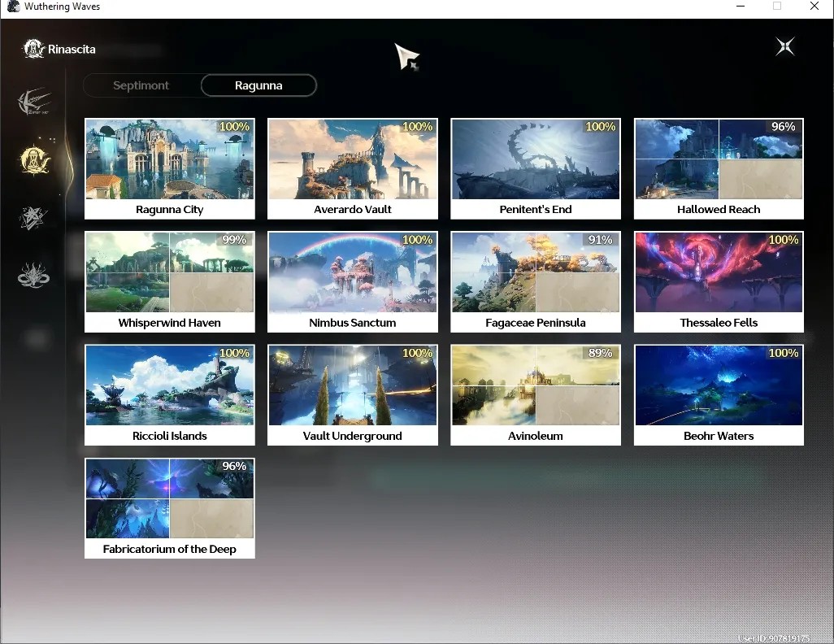Open the Riccioli Islands area card

[x=170, y=395]
